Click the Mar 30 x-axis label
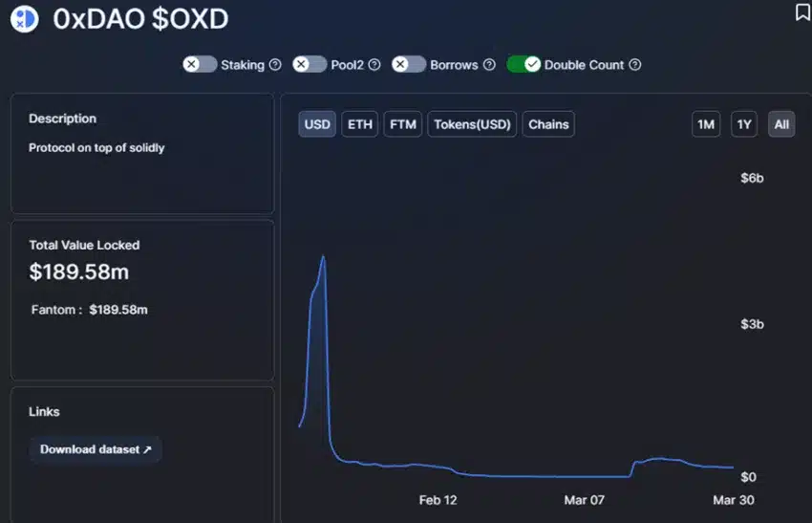 (x=734, y=500)
